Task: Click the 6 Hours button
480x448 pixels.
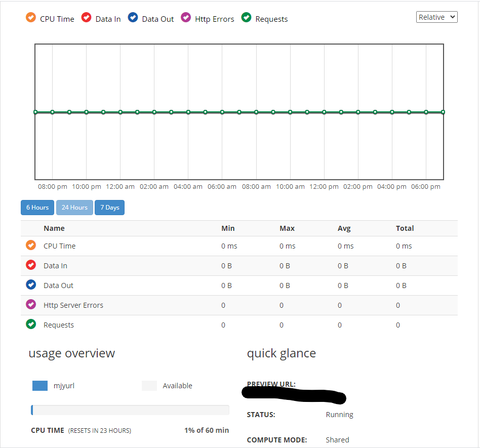Action: [x=37, y=208]
